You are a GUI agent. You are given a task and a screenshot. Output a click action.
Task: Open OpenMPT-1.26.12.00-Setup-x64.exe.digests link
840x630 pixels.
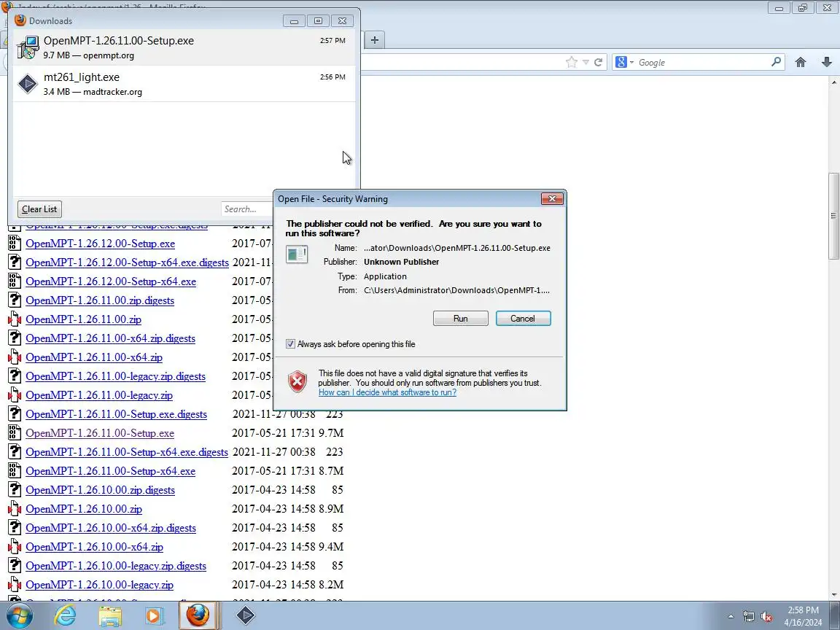pos(127,262)
